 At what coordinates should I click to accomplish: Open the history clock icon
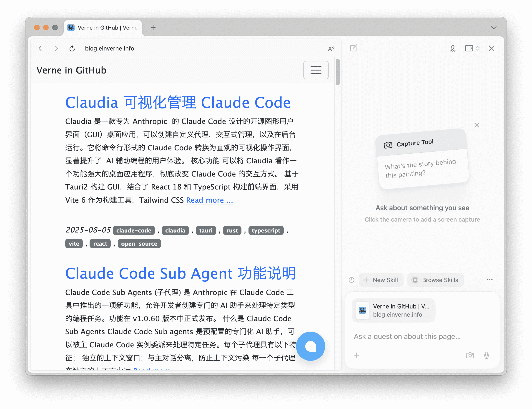coord(351,280)
